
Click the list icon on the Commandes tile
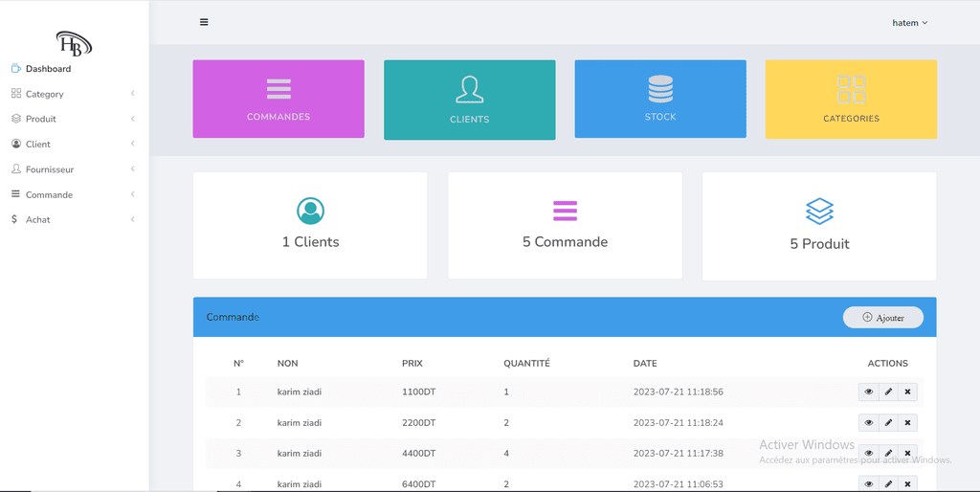278,89
